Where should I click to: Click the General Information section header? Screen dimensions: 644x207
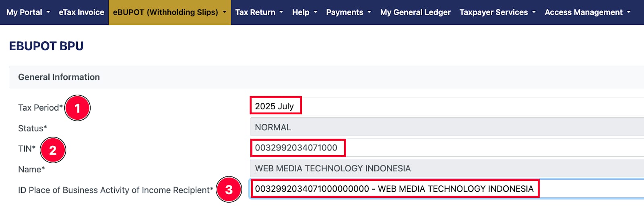59,77
